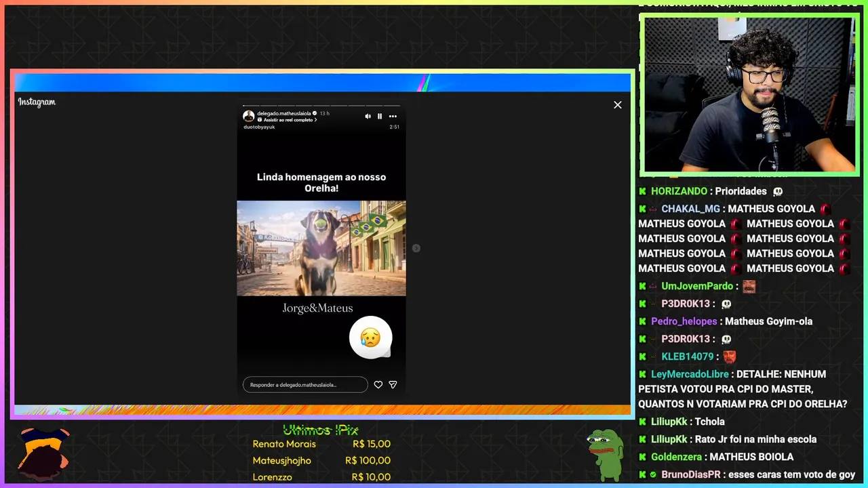868x488 pixels.
Task: Click the Jorge&Mateus caption text
Action: point(317,308)
